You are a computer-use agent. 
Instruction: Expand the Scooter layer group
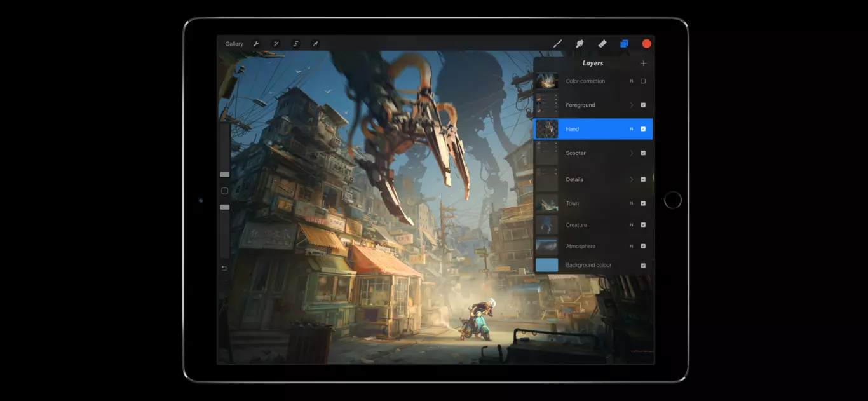coord(632,153)
